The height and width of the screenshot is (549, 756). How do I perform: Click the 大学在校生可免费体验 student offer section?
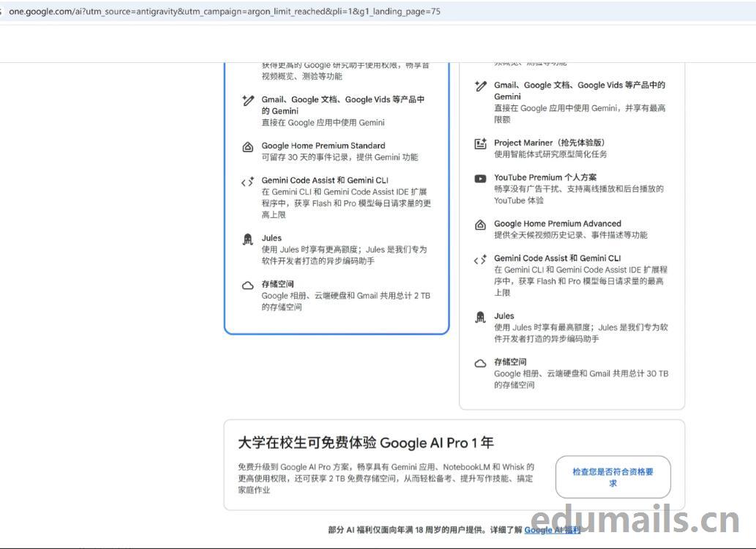tap(366, 442)
